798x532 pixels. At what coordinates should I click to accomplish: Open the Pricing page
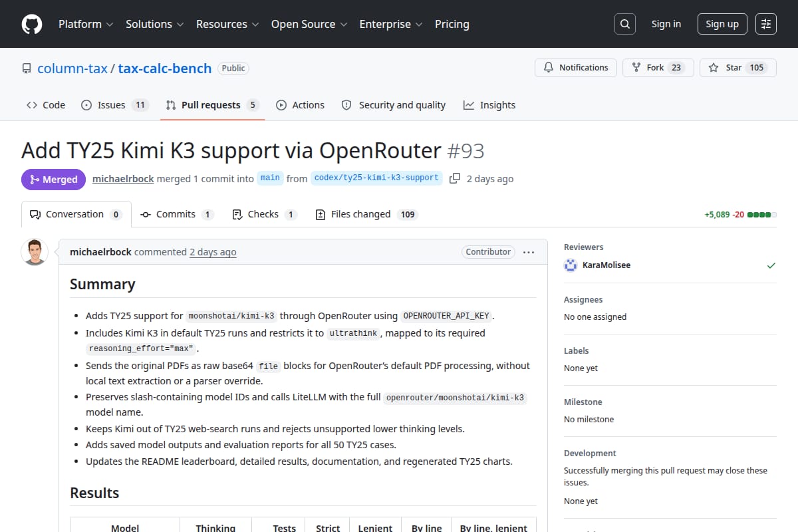452,24
